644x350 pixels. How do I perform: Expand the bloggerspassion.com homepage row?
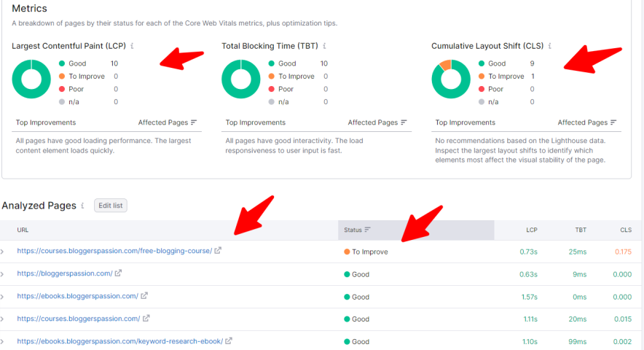tap(4, 274)
